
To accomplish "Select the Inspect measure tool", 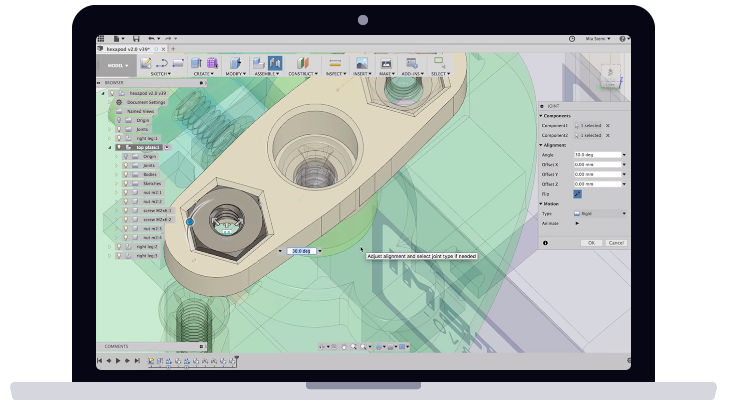I will pos(335,63).
